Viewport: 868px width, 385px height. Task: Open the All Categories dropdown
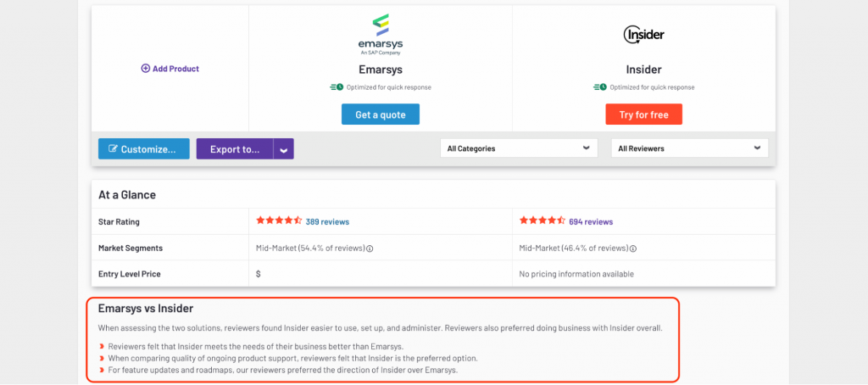click(x=518, y=148)
